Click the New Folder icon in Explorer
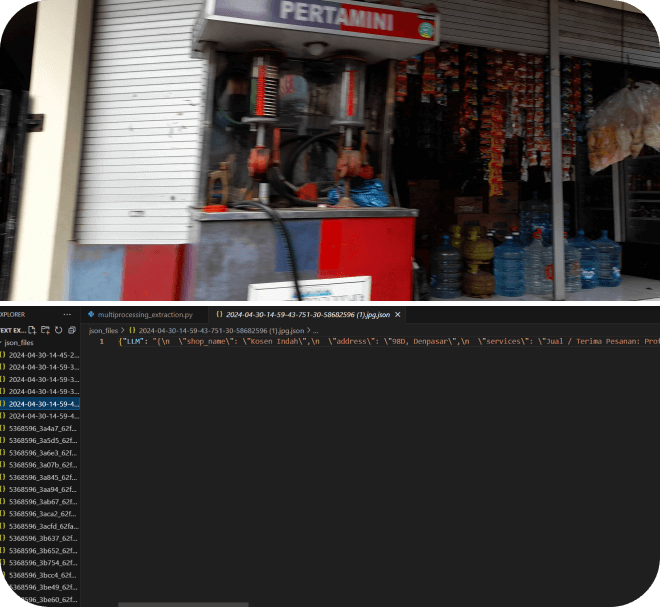 pos(46,329)
